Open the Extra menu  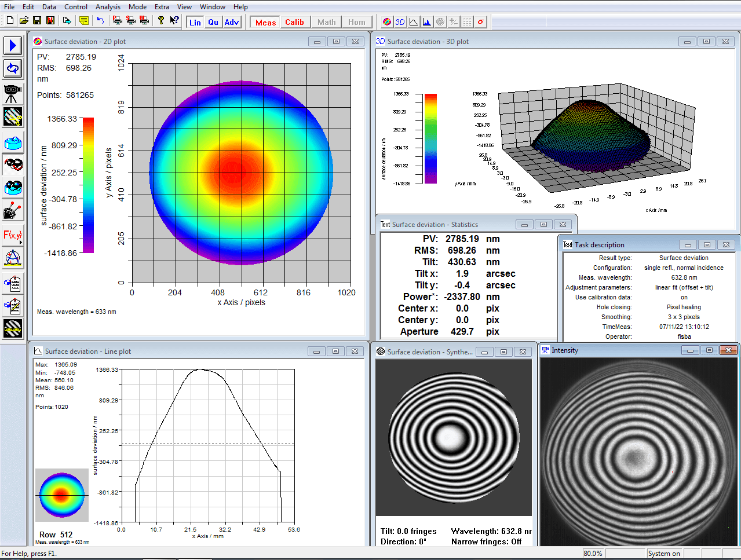point(162,7)
